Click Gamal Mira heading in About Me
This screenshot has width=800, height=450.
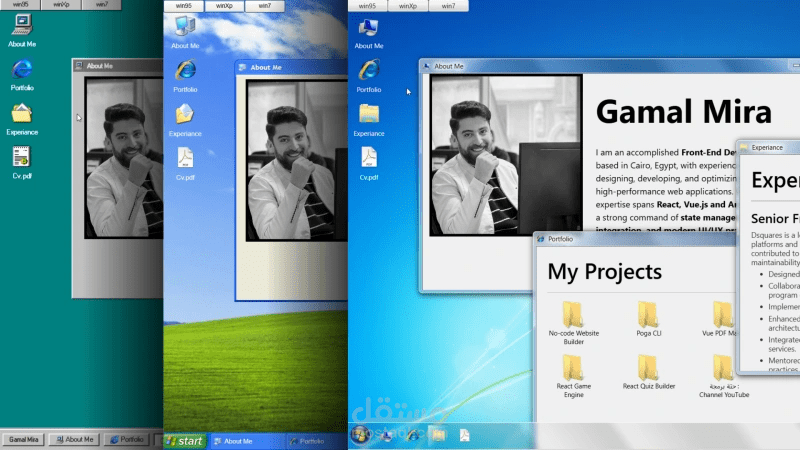[684, 112]
